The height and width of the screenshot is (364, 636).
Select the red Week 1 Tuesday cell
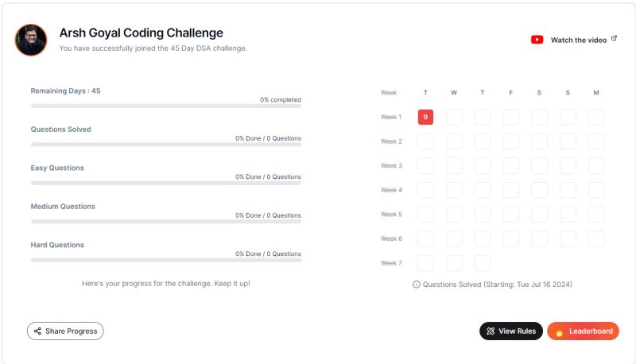coord(425,117)
